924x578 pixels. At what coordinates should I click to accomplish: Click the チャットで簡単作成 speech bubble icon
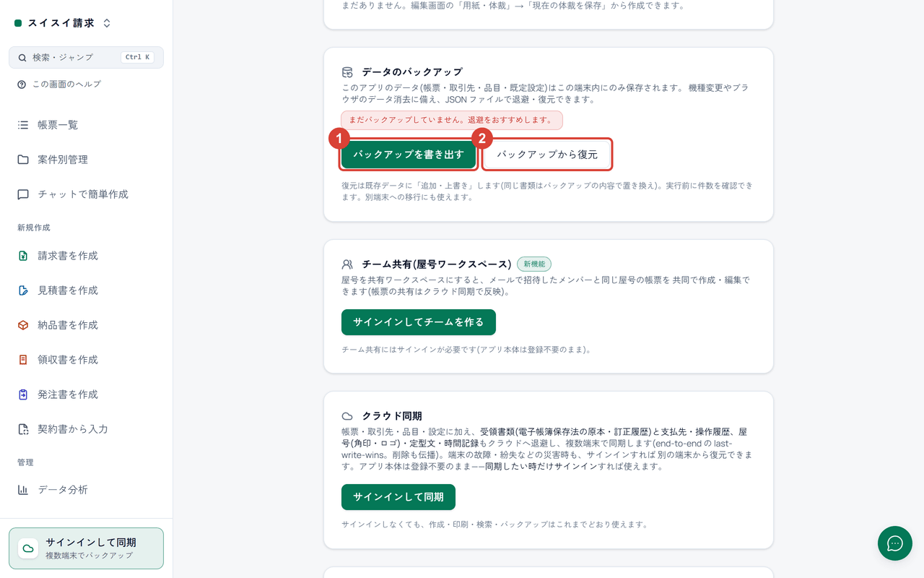(23, 194)
